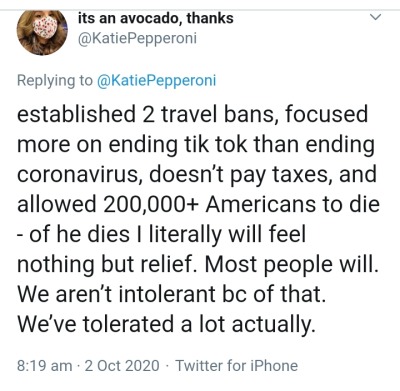Select the line "We've tolerated a lot actually."
Viewport: 400px width, 391px height.
[166, 324]
